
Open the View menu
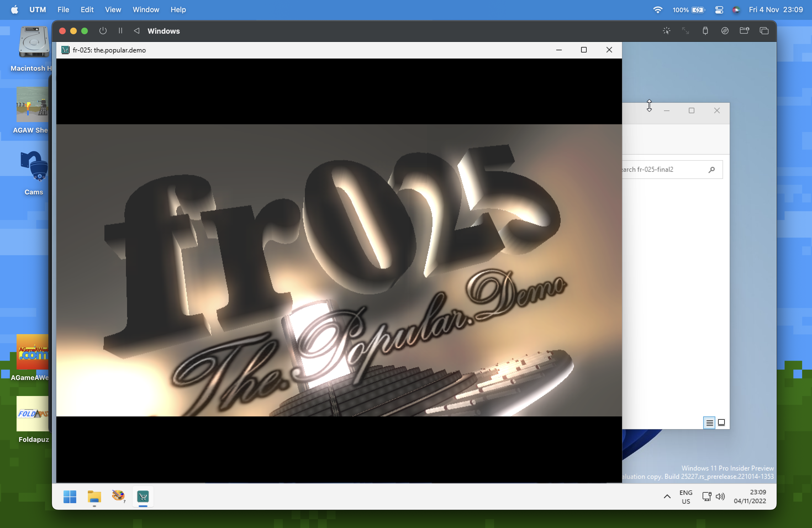tap(113, 10)
